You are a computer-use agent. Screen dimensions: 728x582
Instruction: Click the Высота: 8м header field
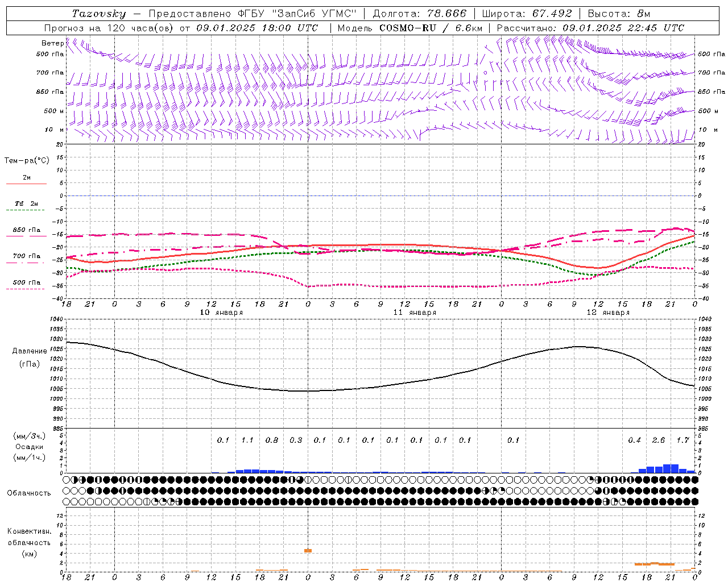click(619, 14)
